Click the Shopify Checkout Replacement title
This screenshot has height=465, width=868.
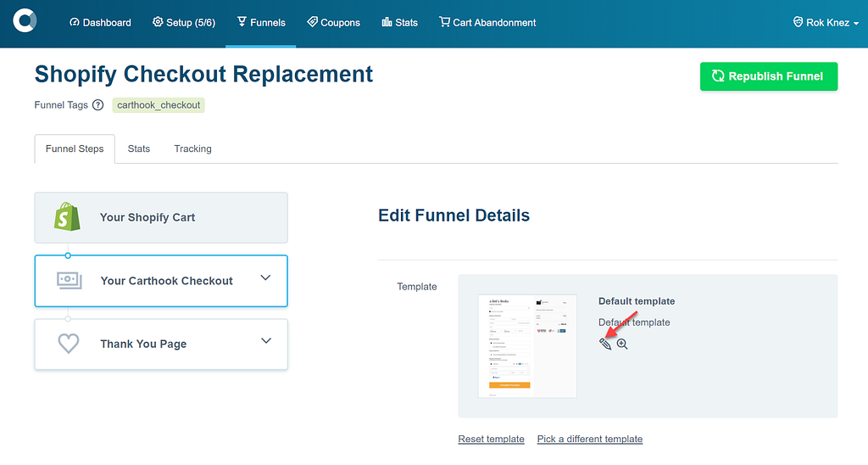[x=203, y=75]
